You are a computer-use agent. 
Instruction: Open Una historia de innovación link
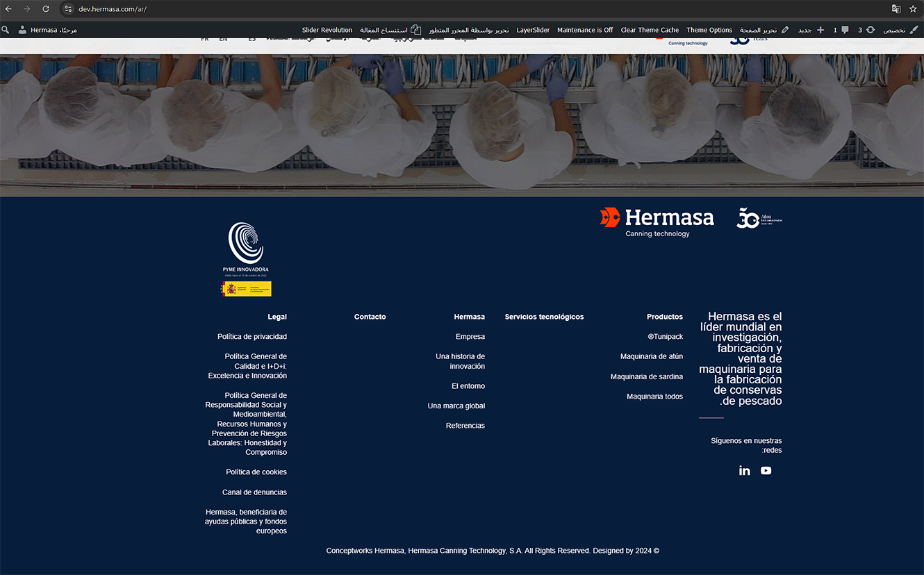[x=460, y=361]
